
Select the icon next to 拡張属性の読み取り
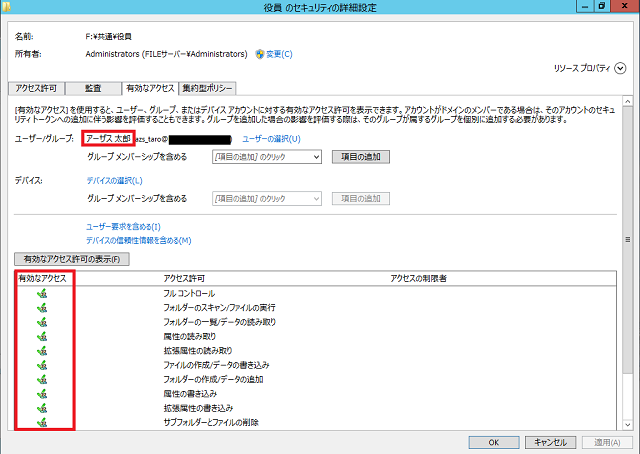[x=41, y=351]
